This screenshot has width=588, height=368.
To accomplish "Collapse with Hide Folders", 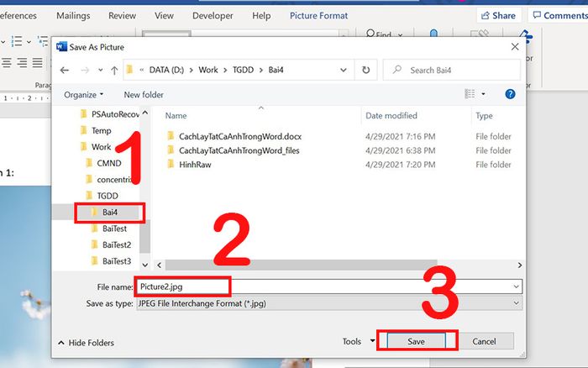I will pos(86,343).
